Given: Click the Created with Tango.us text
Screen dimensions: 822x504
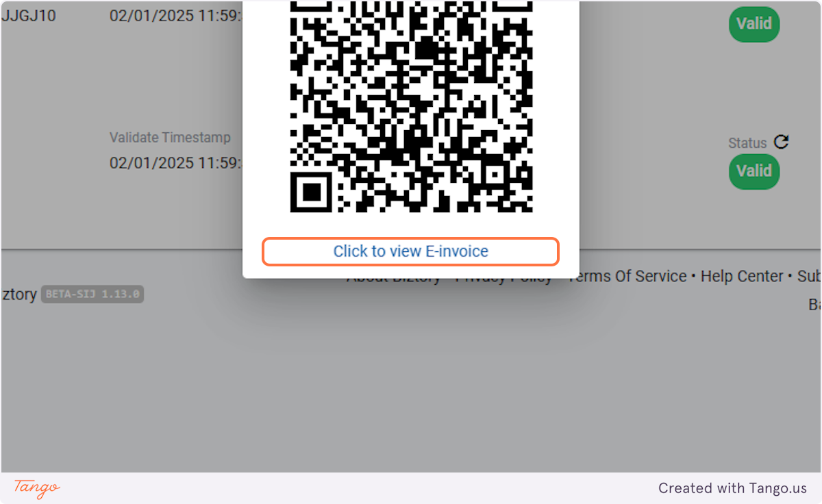Looking at the screenshot, I should 733,488.
